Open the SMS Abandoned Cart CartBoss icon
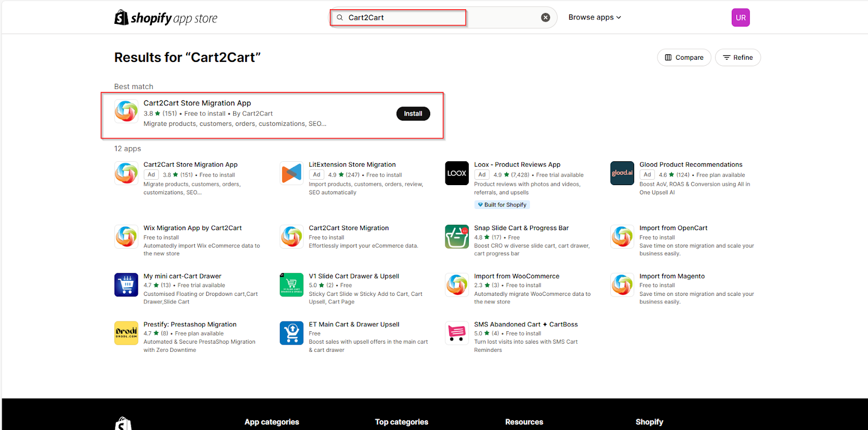This screenshot has width=868, height=430. (457, 333)
